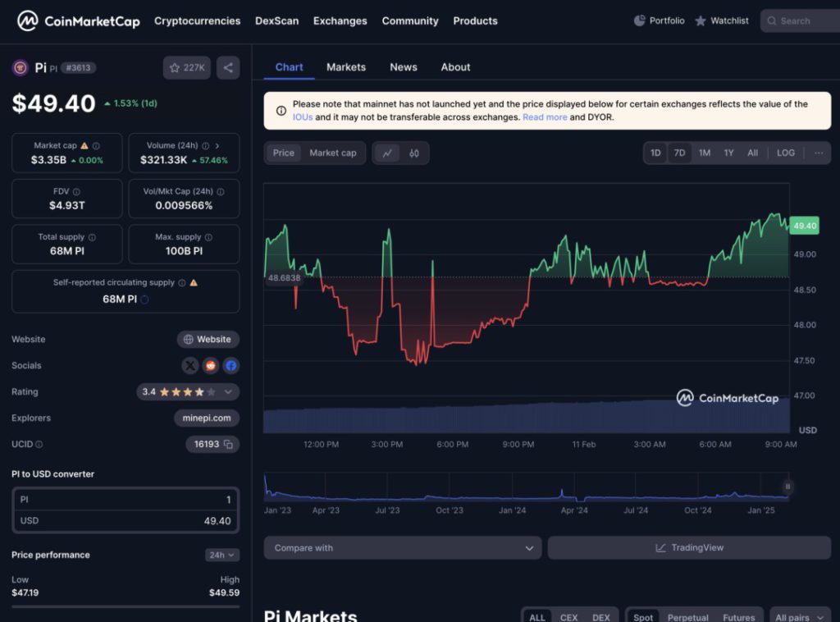Image resolution: width=840 pixels, height=622 pixels.
Task: Open the Facebook social link
Action: (231, 365)
